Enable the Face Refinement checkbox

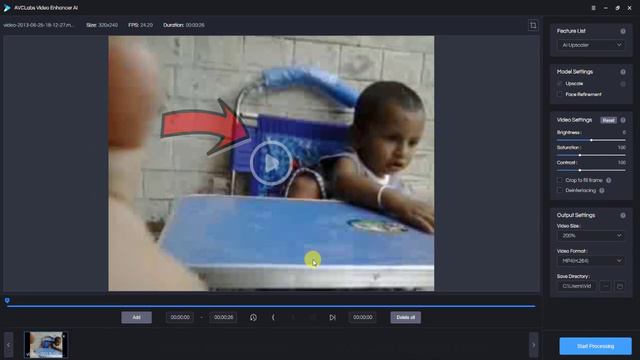pyautogui.click(x=560, y=94)
